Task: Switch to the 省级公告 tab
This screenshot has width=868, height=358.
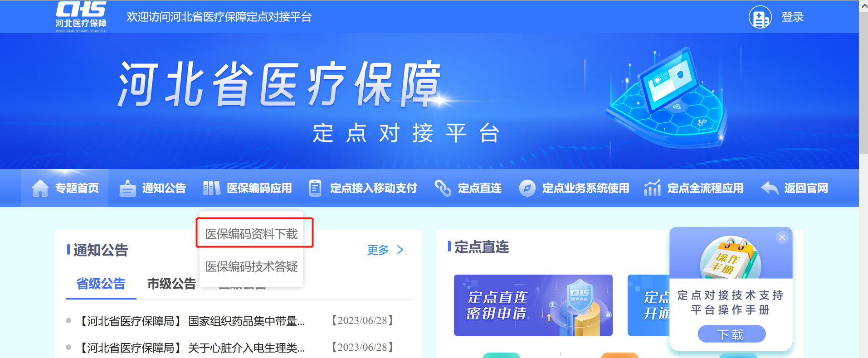Action: pos(101,284)
